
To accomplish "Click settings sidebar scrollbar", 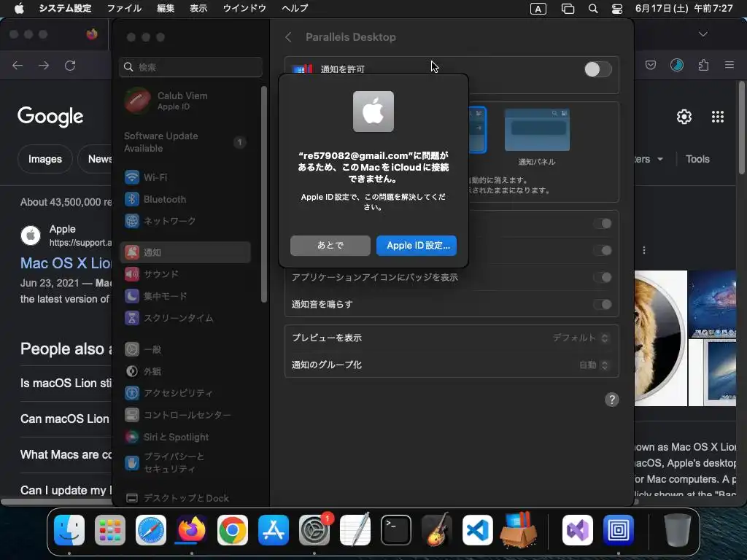I will pyautogui.click(x=264, y=194).
